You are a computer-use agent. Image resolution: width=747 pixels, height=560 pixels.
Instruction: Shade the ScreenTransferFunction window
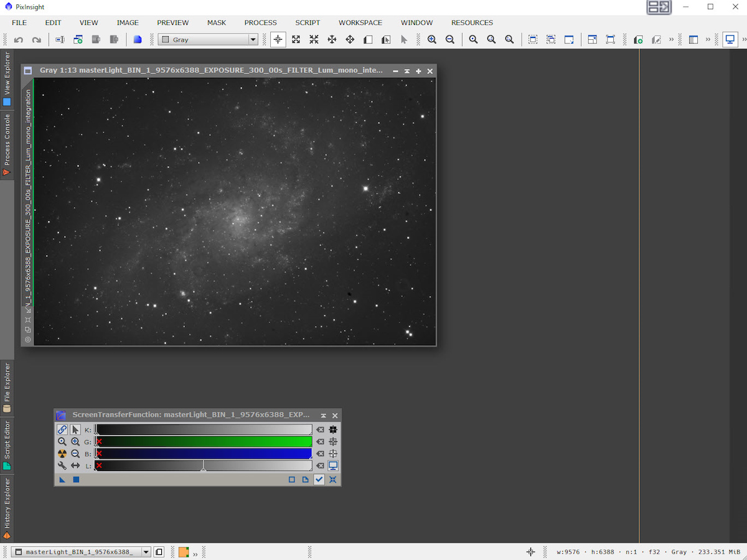click(x=323, y=416)
